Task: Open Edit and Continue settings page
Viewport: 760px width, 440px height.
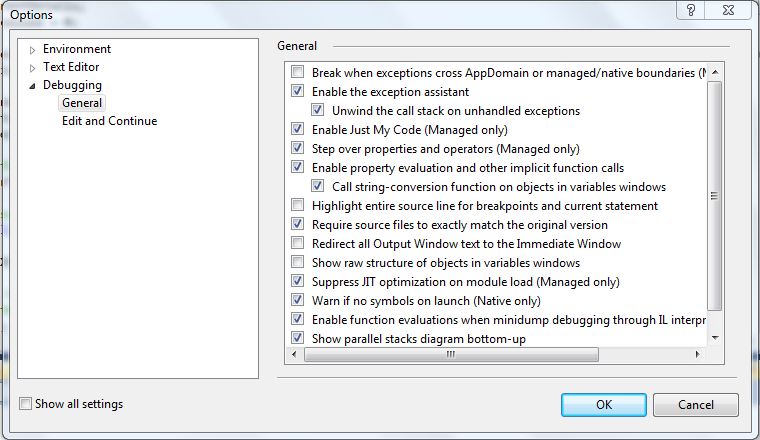Action: pos(110,121)
